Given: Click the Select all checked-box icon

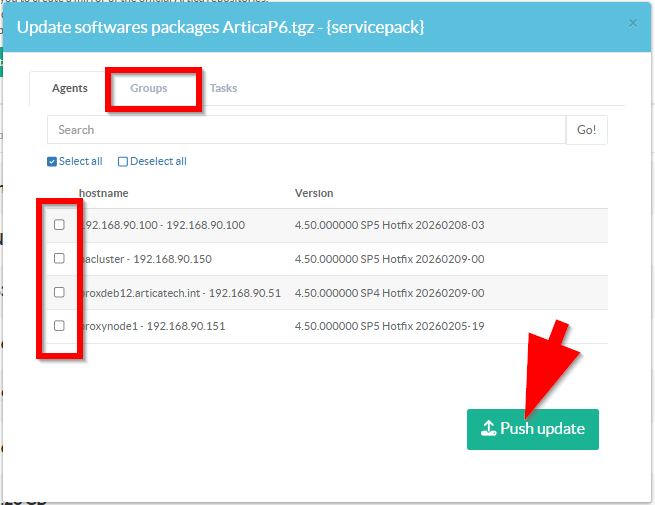Looking at the screenshot, I should click(52, 162).
